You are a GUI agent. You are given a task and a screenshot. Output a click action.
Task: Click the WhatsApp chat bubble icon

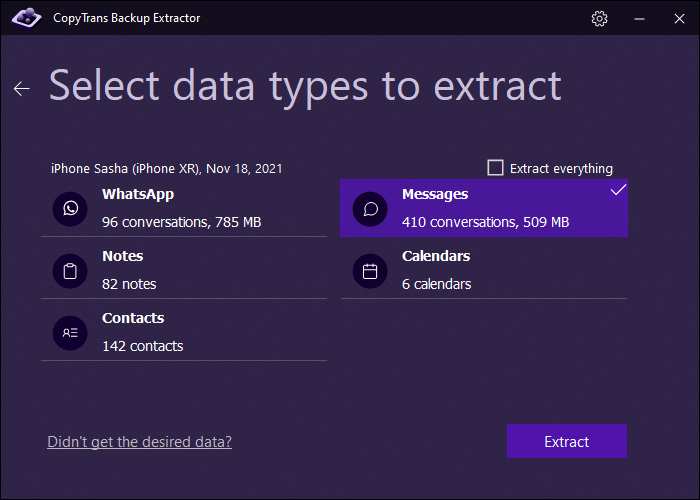[x=70, y=208]
